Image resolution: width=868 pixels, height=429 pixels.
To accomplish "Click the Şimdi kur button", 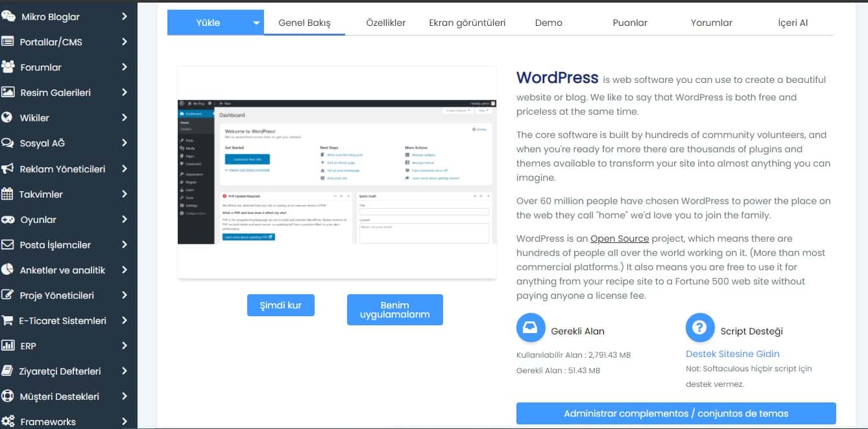I will (x=281, y=305).
